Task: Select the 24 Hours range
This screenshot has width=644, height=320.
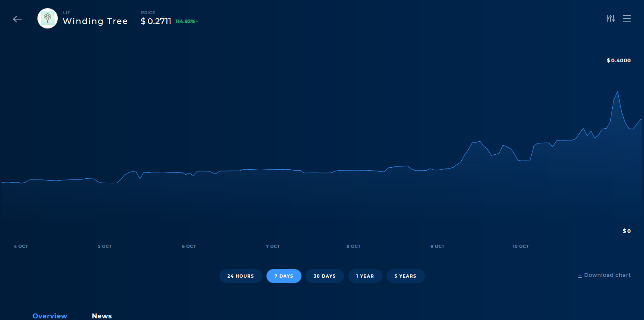Action: click(241, 276)
